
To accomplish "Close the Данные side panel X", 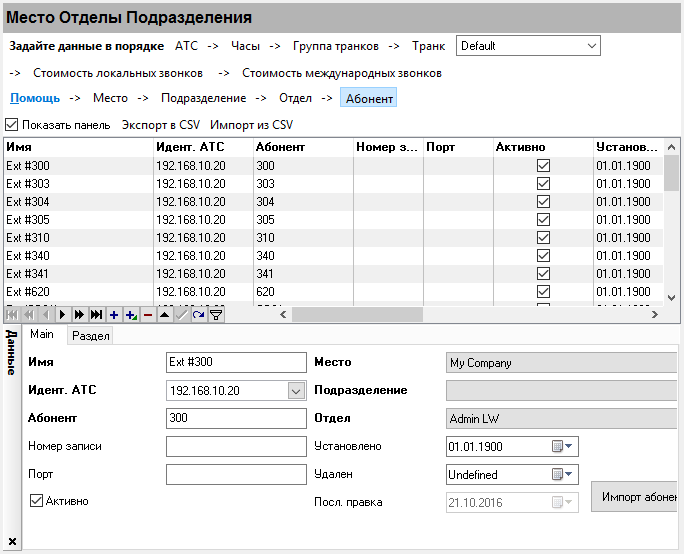I will [x=12, y=541].
